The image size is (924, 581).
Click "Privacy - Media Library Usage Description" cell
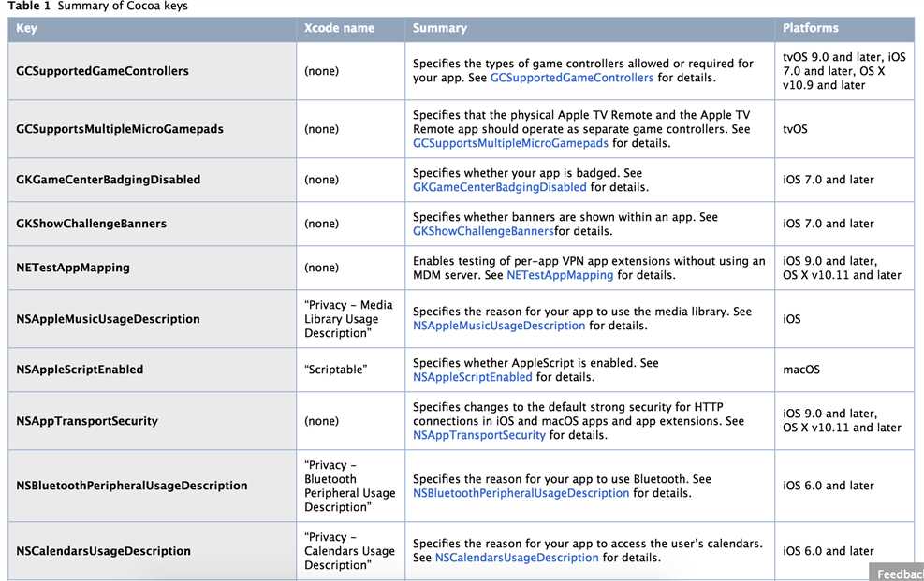pyautogui.click(x=351, y=318)
